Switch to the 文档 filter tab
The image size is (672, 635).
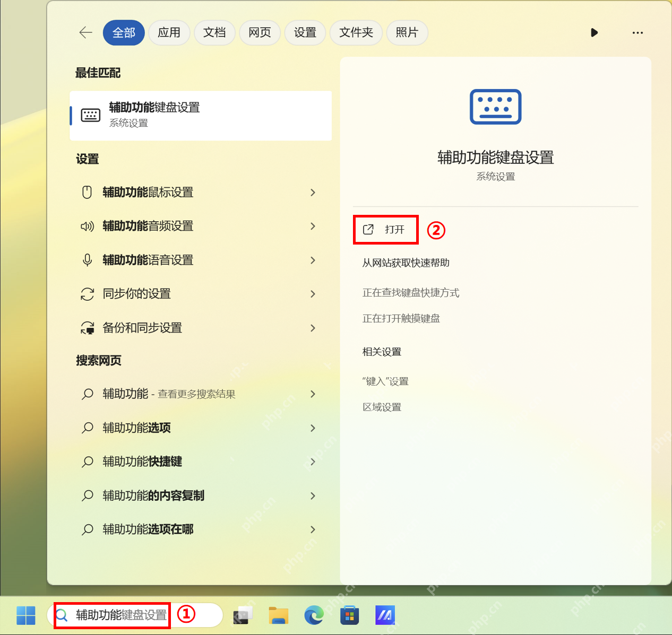(214, 32)
